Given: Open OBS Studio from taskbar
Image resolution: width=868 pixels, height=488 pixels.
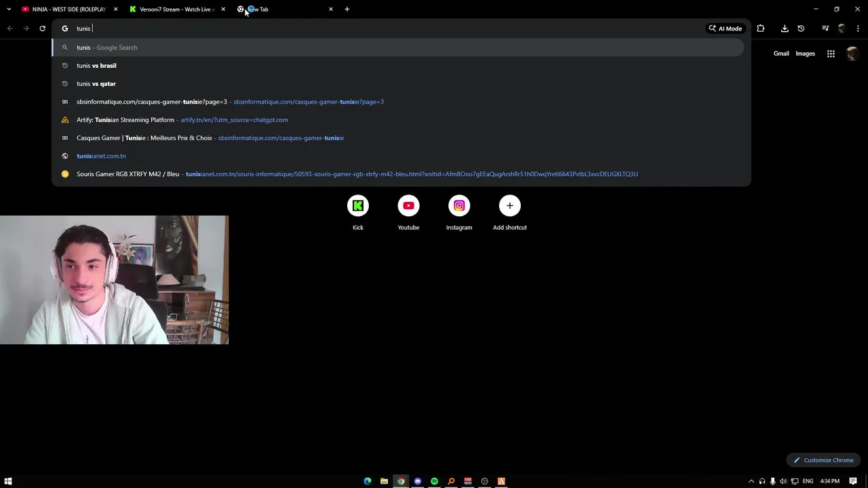Looking at the screenshot, I should (x=484, y=481).
